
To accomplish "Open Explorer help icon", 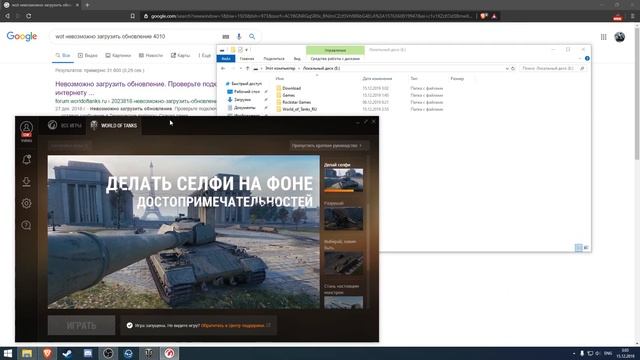I will [x=587, y=58].
